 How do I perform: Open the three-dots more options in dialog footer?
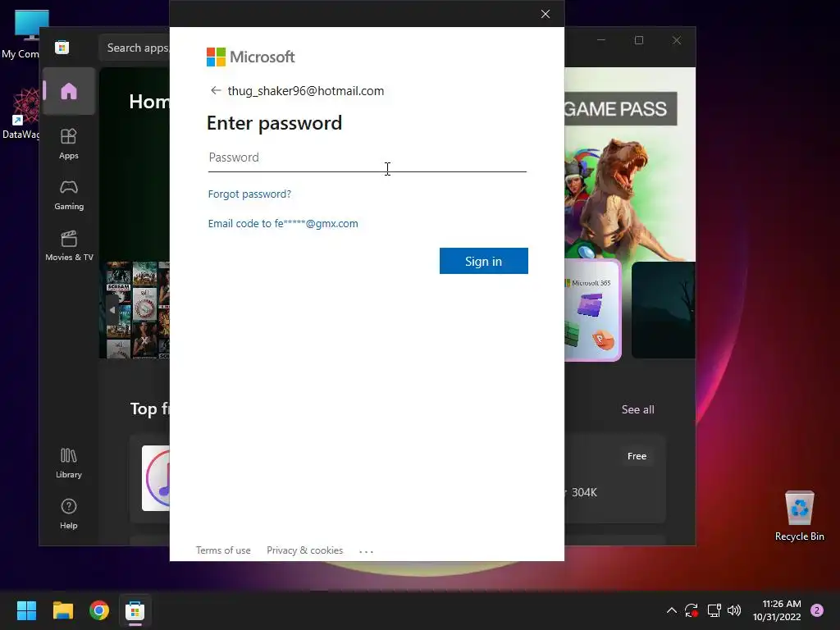(367, 550)
